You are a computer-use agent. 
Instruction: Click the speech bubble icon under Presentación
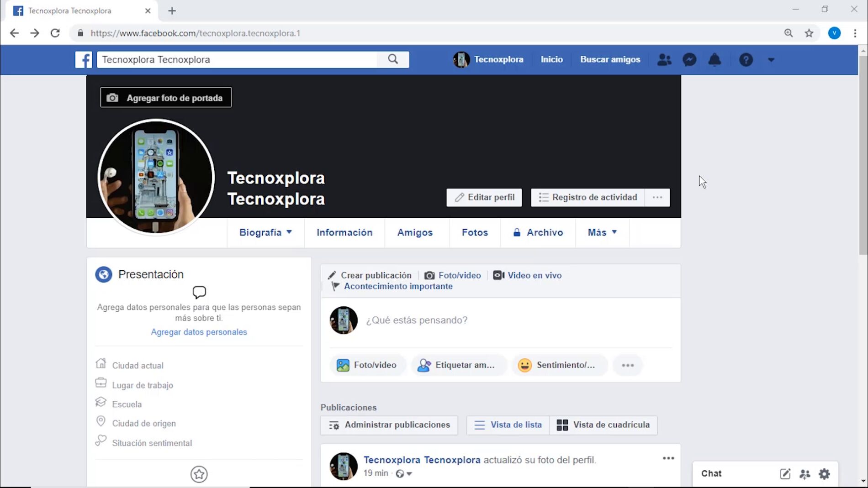(x=199, y=292)
